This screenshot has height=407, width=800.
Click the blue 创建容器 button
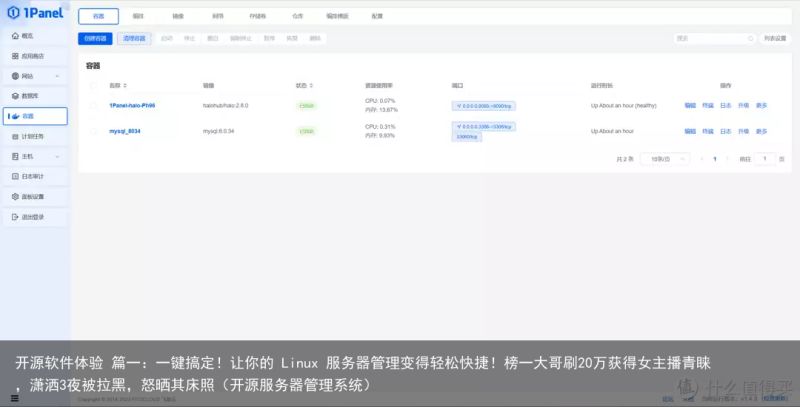95,38
